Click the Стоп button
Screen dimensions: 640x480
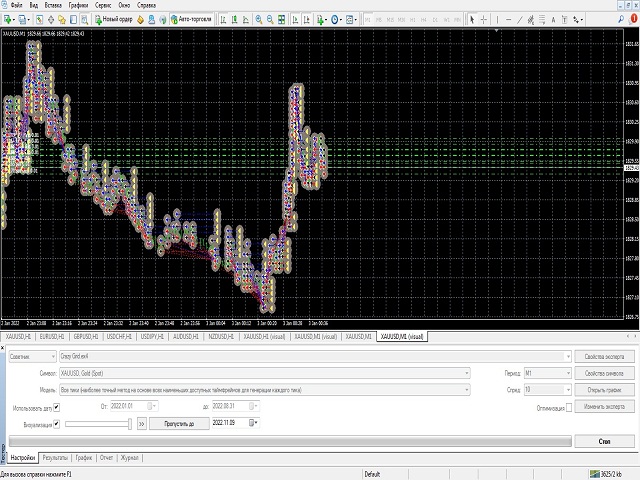[604, 441]
